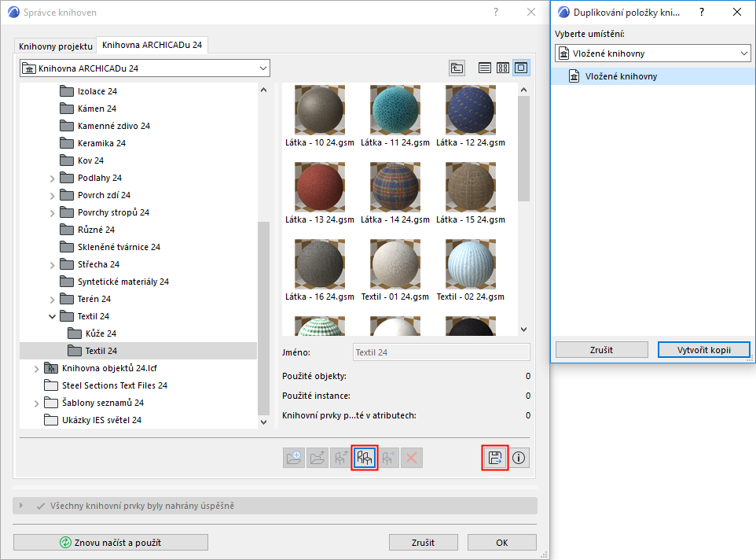Expand the Podlahy 24 folder
Viewport: 756px width, 560px height.
pyautogui.click(x=53, y=179)
